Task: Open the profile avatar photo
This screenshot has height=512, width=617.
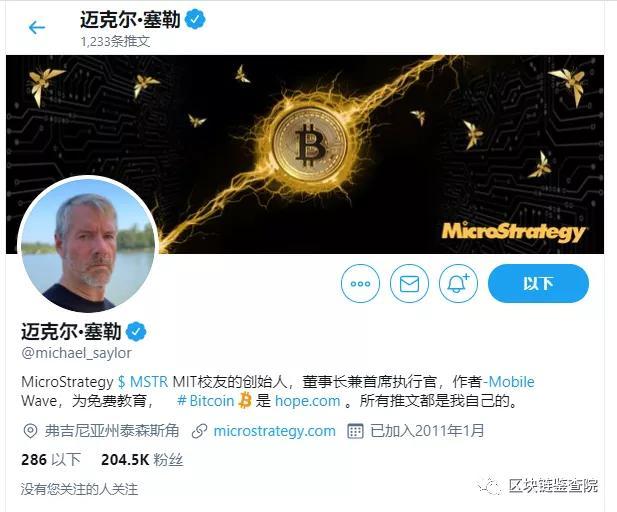Action: click(88, 244)
